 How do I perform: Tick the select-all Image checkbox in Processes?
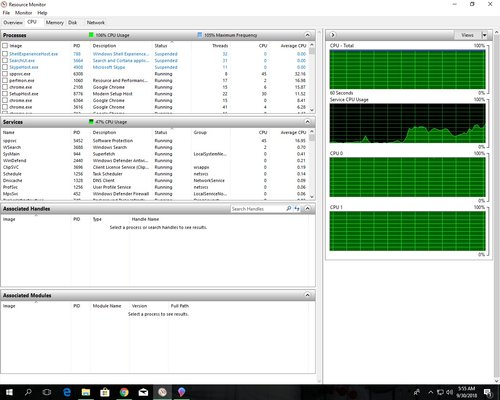click(5, 45)
